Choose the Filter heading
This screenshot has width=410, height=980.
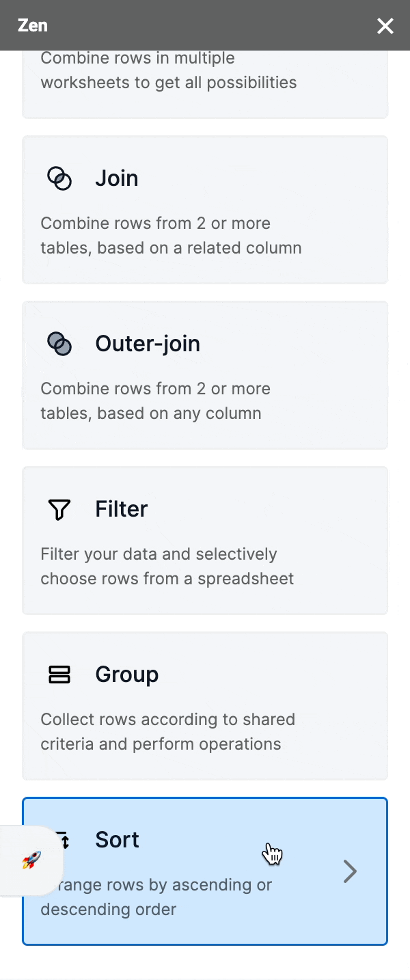click(x=122, y=509)
